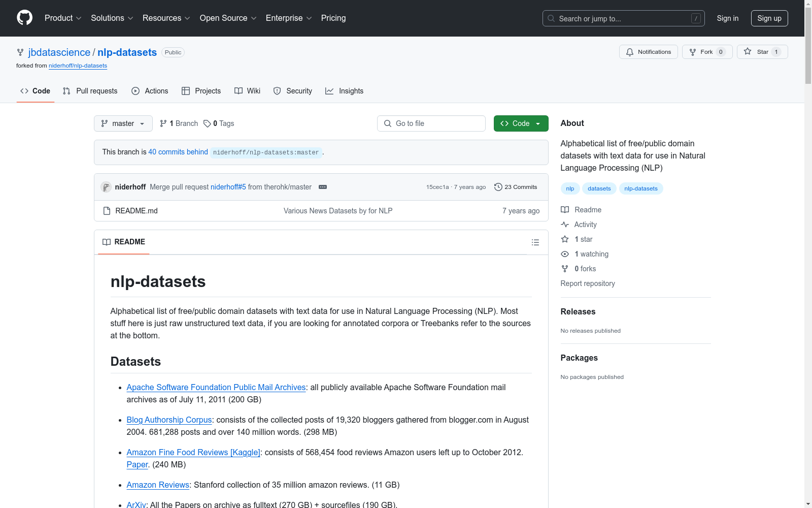Click the nlp-datasets topic tag
Image resolution: width=812 pixels, height=508 pixels.
641,188
